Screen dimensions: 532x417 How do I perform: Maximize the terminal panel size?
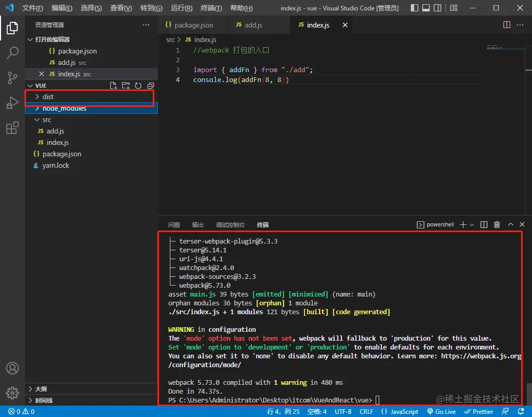tap(511, 225)
